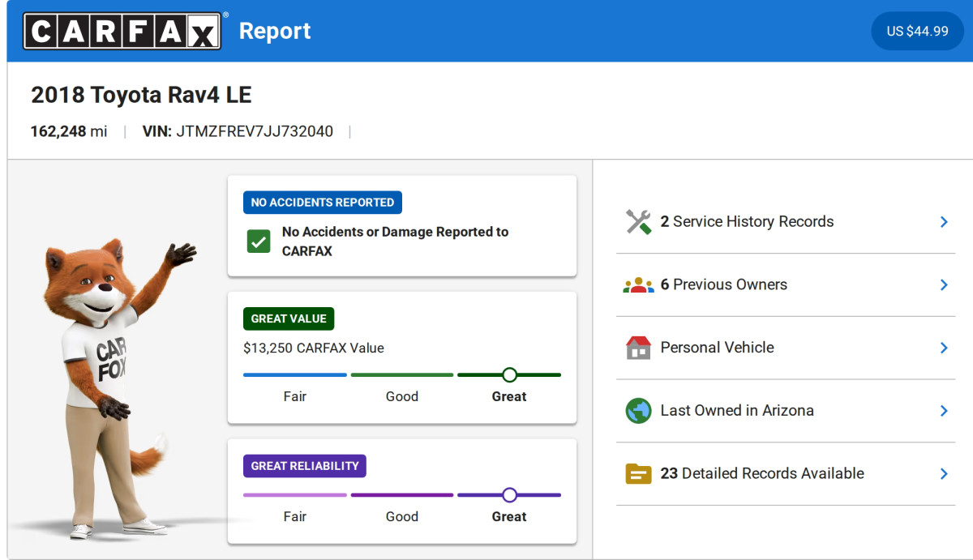
Task: Click the folder icon for Detailed Records
Action: (x=639, y=473)
